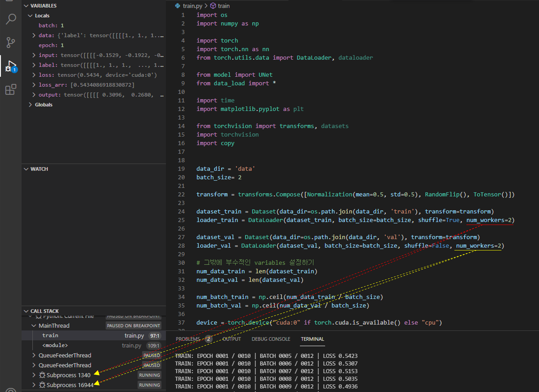This screenshot has width=539, height=392.
Task: Click the train symbol breadcrumb icon
Action: tap(213, 6)
